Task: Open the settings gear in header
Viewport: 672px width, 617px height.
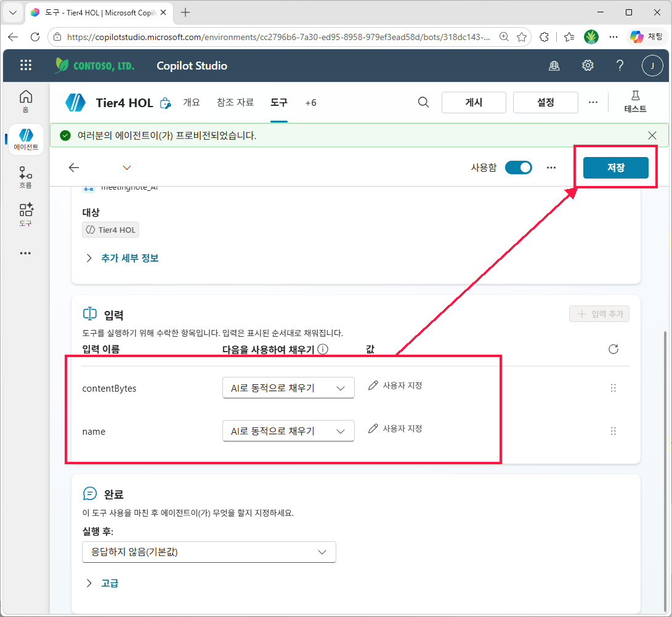Action: point(588,65)
